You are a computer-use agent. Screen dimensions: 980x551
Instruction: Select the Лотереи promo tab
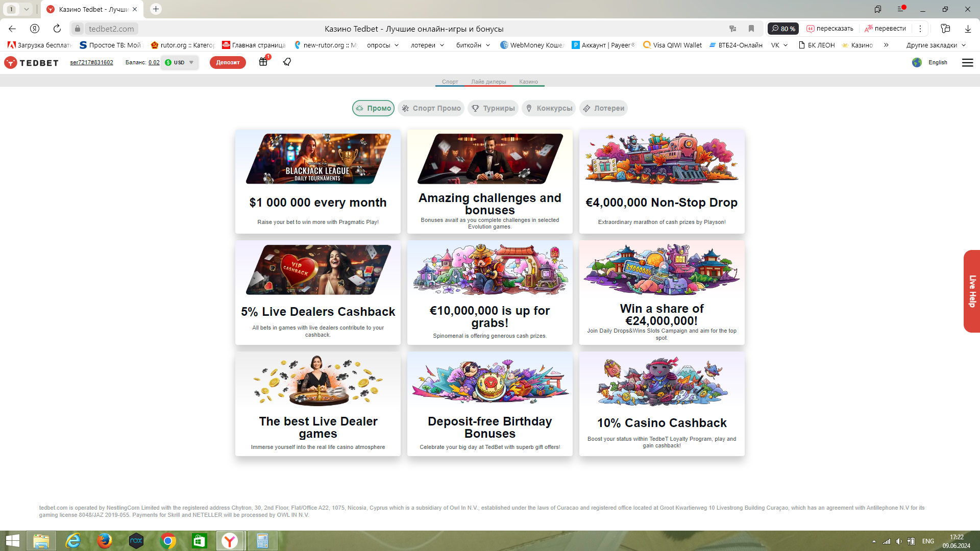point(603,108)
